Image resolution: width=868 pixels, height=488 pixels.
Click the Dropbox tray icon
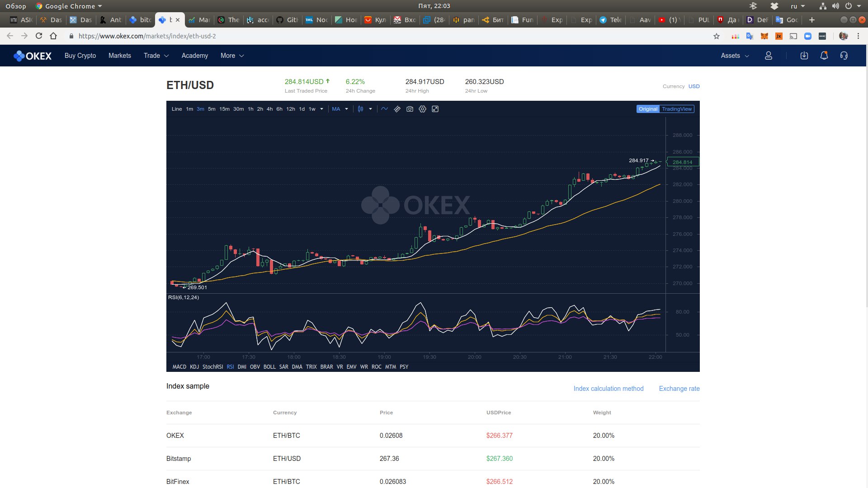774,6
